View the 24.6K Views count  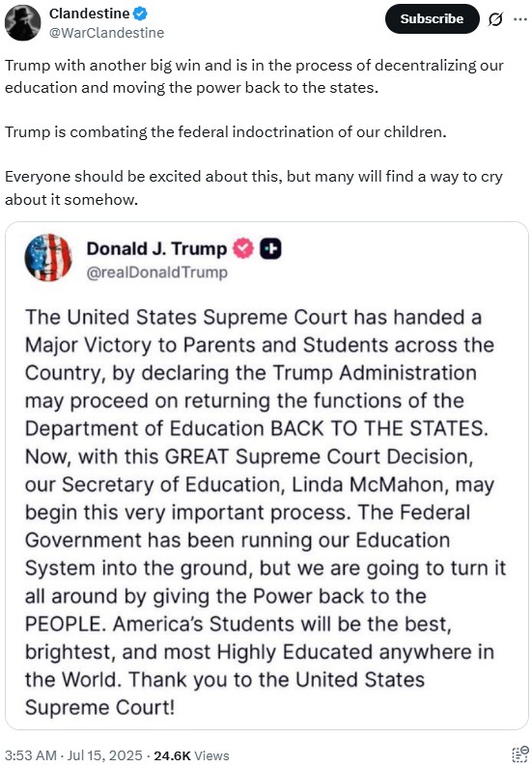point(192,755)
